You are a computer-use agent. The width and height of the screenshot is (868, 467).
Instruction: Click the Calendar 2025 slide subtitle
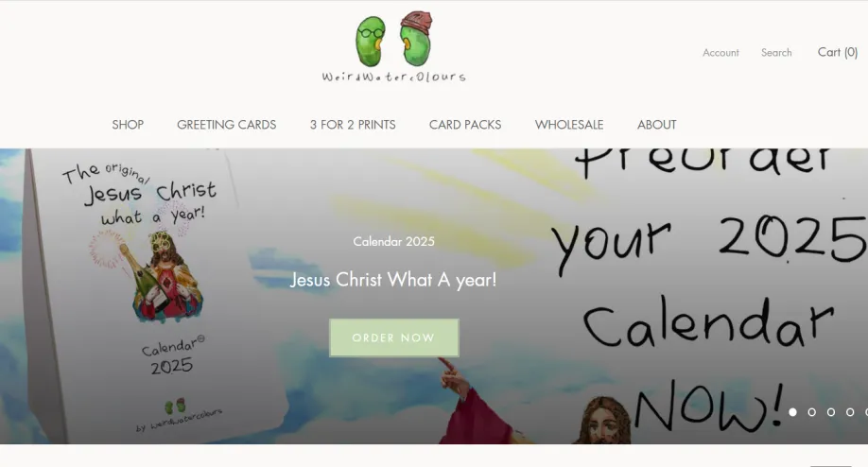click(393, 241)
